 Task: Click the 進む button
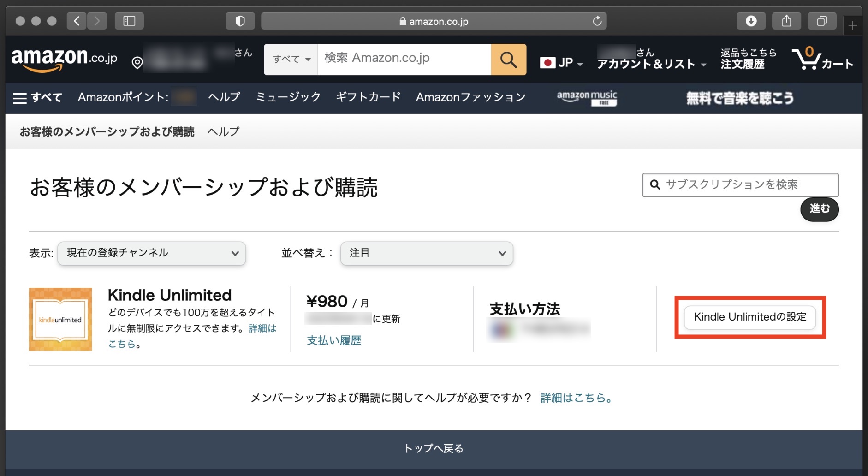click(x=819, y=209)
